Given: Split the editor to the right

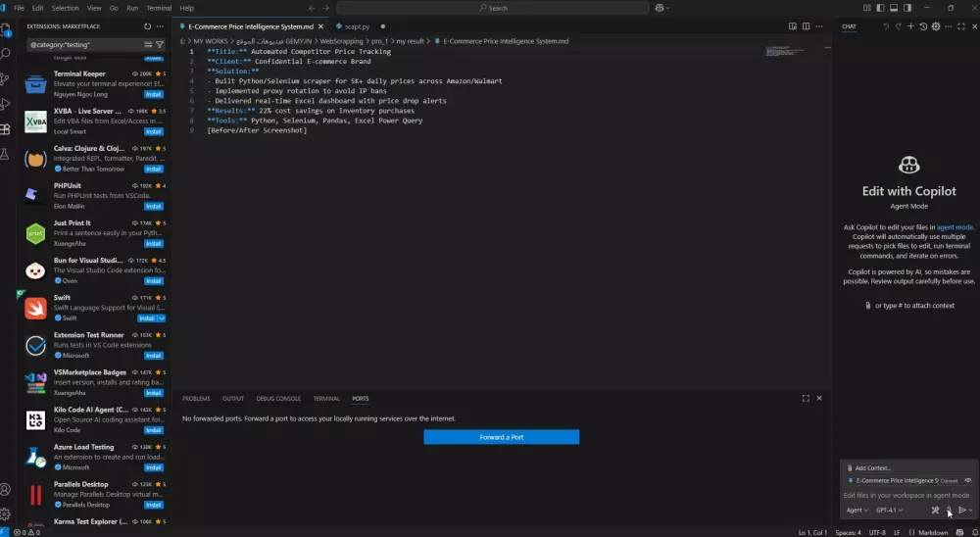Looking at the screenshot, I should point(807,26).
